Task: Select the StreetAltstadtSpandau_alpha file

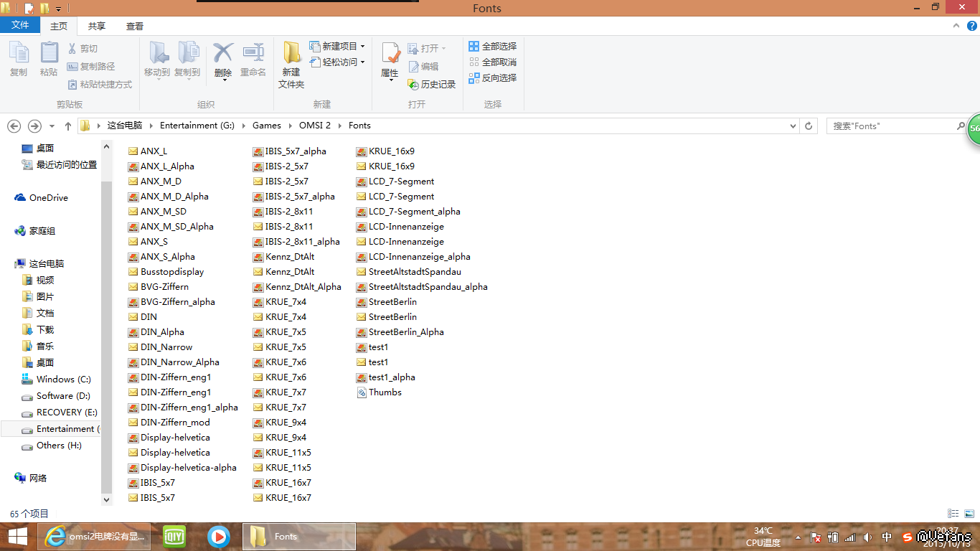Action: (423, 287)
